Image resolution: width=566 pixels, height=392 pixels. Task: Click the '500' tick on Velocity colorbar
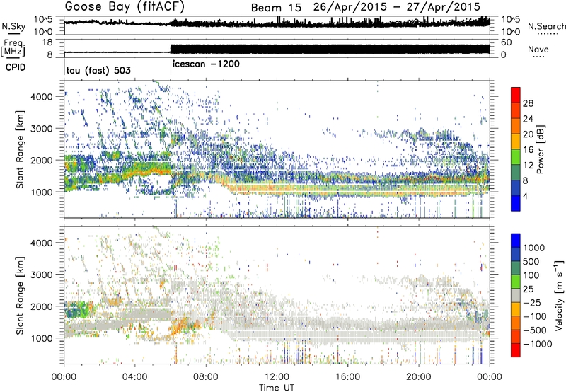tap(531, 261)
